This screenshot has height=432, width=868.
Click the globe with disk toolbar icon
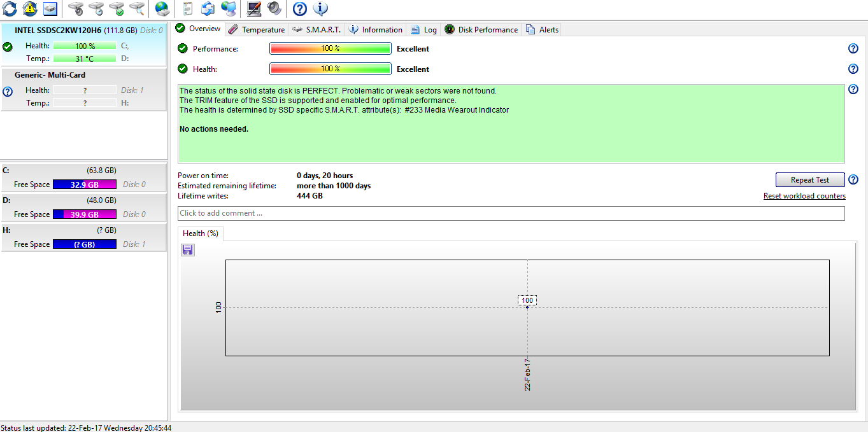(x=162, y=9)
